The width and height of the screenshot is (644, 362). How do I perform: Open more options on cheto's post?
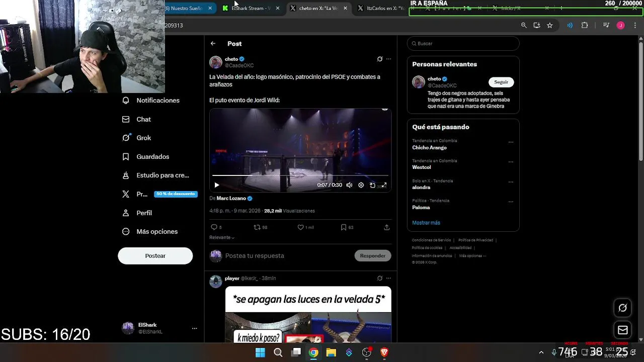(388, 59)
